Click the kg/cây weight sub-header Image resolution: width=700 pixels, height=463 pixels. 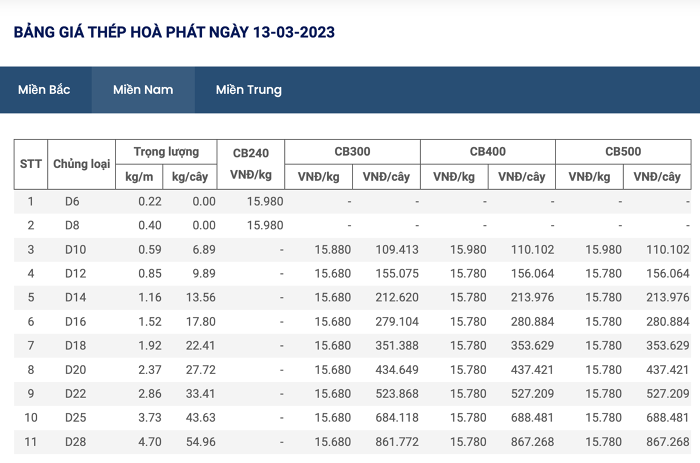coord(190,177)
